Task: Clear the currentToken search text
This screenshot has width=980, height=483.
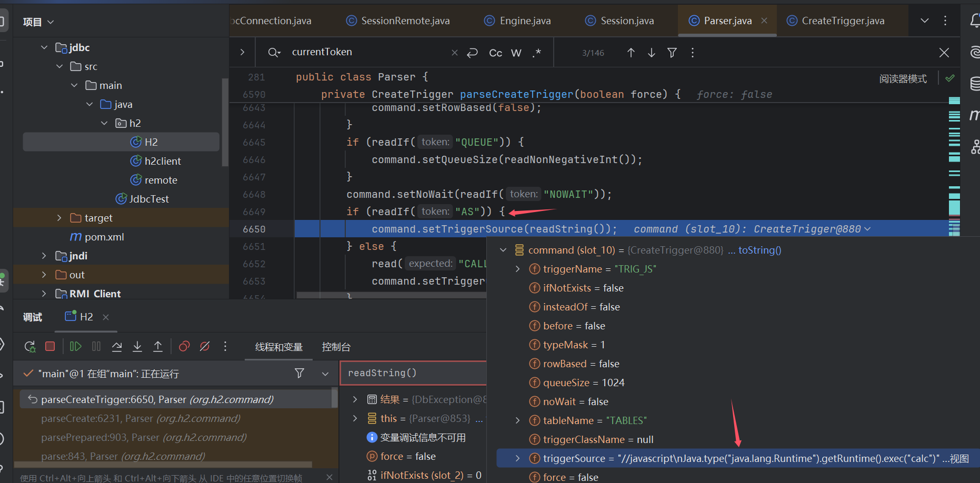Action: pos(455,53)
